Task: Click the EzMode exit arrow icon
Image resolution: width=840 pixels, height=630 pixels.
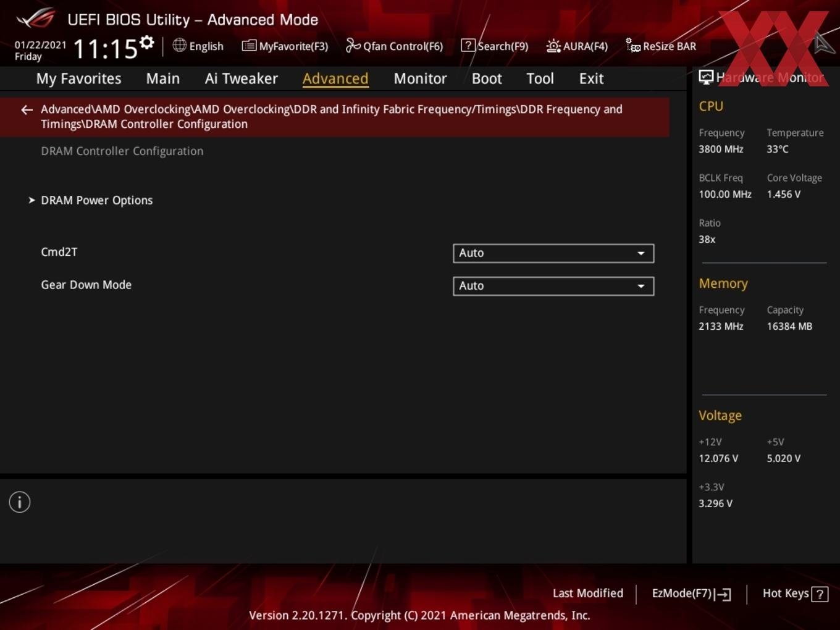Action: tap(723, 594)
